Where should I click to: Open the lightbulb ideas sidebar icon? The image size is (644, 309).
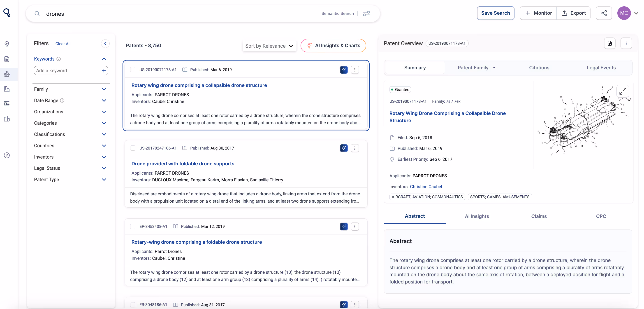tap(7, 44)
